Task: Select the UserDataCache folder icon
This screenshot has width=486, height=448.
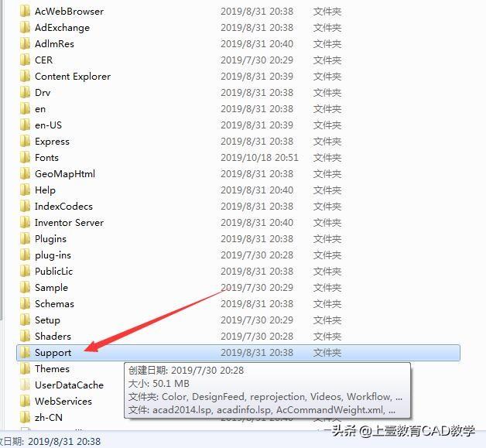Action: click(x=25, y=385)
